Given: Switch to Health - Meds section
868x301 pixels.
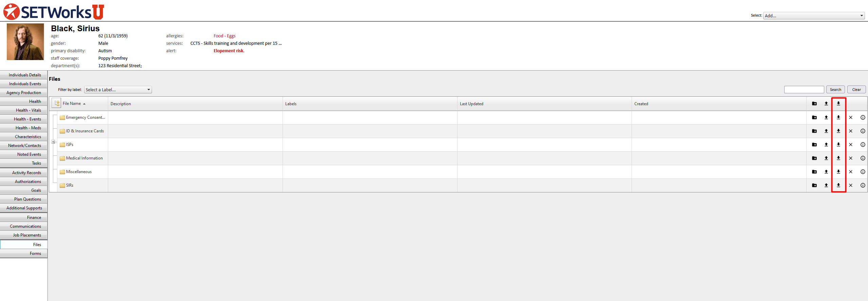Looking at the screenshot, I should click(24, 128).
